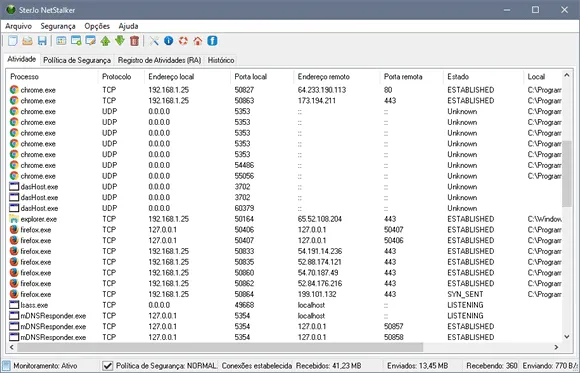Click the vertical scrollbar thumb
580x373 pixels.
pos(567,173)
